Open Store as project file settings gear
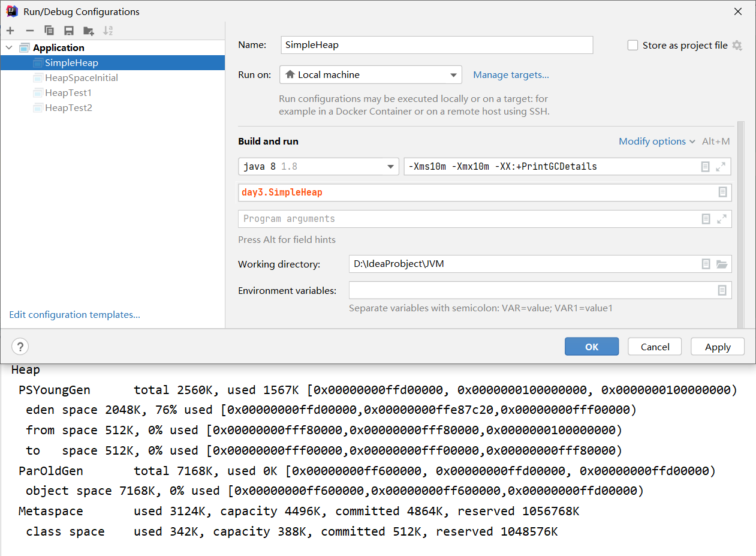The height and width of the screenshot is (556, 756). pyautogui.click(x=737, y=46)
